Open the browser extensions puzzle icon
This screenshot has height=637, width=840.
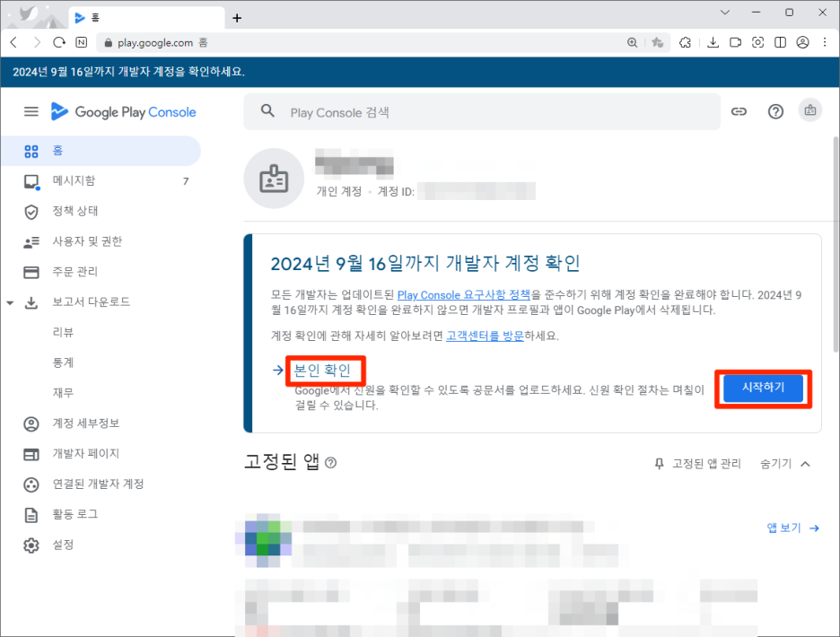(685, 42)
